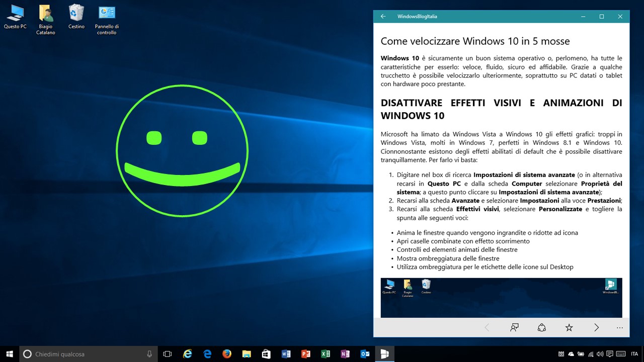
Task: Click the desktop screenshot thumbnail in the article
Action: pos(502,298)
